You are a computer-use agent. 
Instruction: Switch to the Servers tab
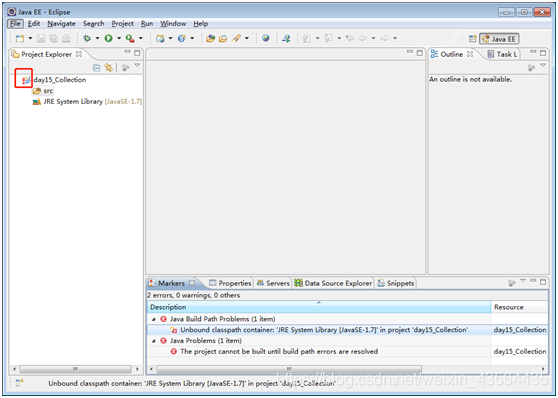[273, 283]
